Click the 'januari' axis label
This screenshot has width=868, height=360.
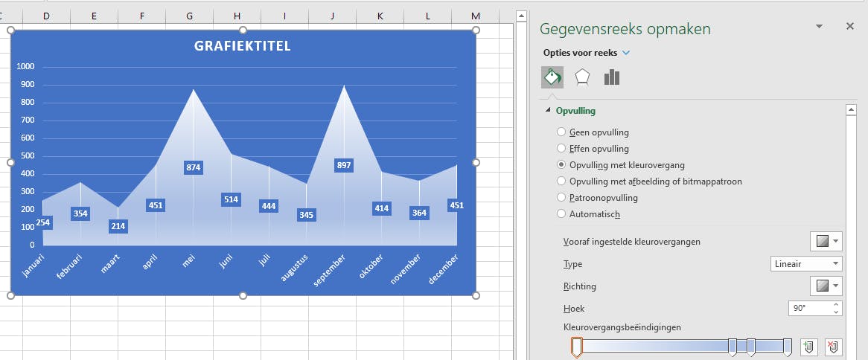coord(33,266)
